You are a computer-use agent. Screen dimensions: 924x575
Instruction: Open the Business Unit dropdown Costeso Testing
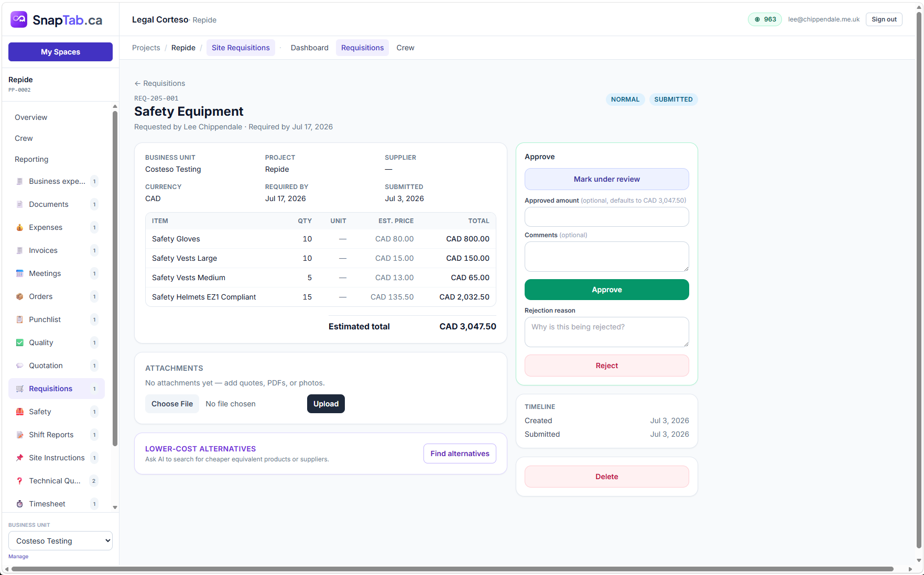tap(60, 541)
